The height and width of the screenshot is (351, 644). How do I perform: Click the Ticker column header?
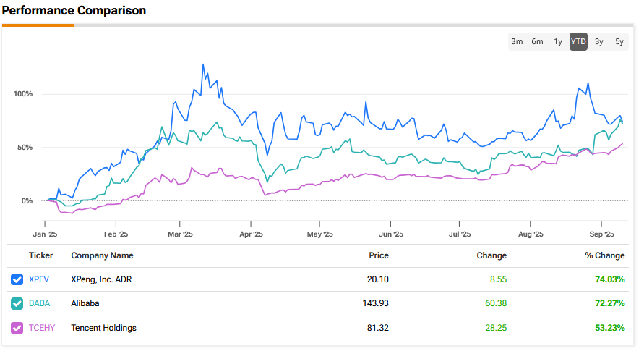(x=40, y=255)
